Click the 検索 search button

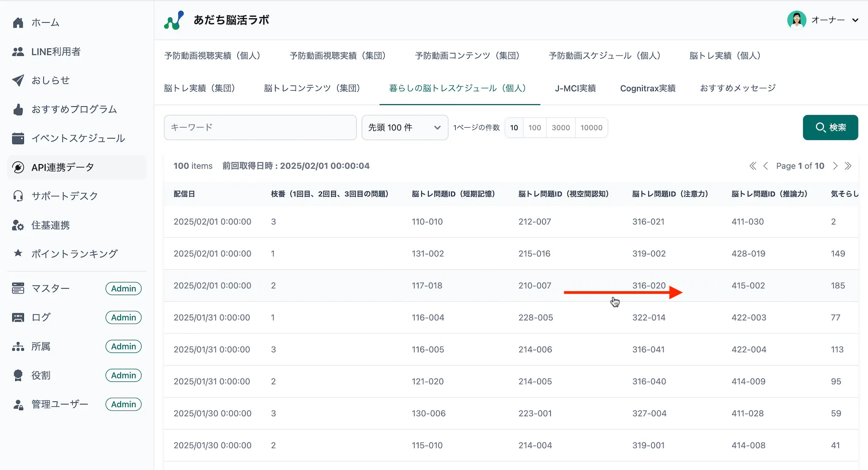click(830, 128)
